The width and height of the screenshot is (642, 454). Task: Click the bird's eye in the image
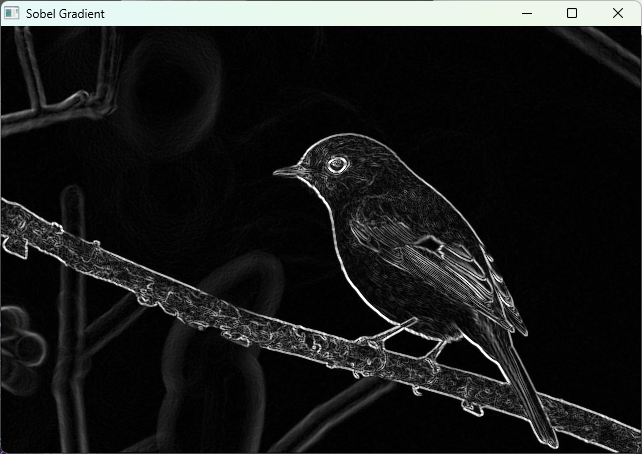click(x=338, y=165)
